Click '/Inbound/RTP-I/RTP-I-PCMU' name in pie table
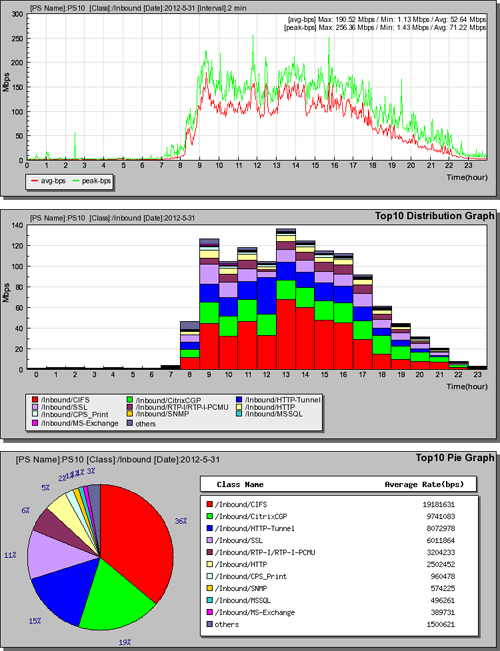 265,553
